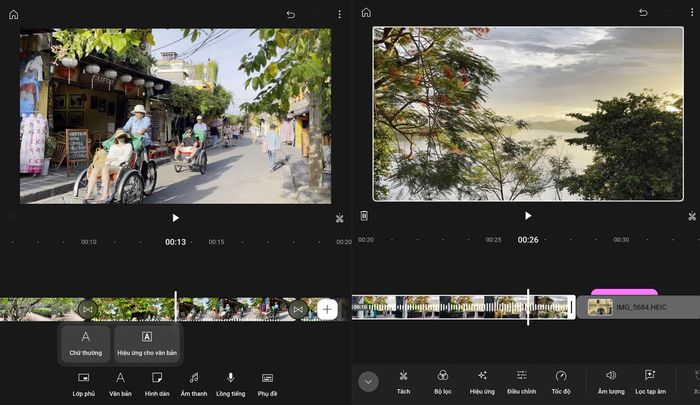700x405 pixels.
Task: Open Lọc tạp âm noise filter tool
Action: 650,382
